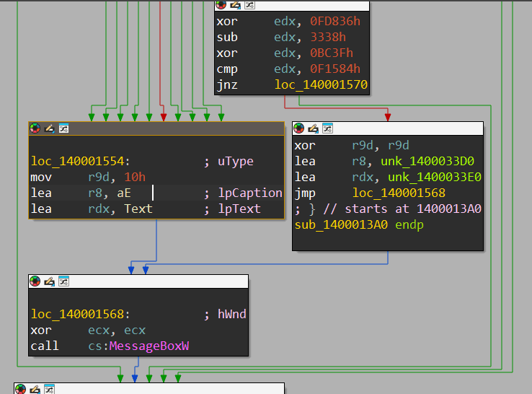Click the jmp loc_140001568 target
Viewport: 532px width, 394px height.
point(399,193)
